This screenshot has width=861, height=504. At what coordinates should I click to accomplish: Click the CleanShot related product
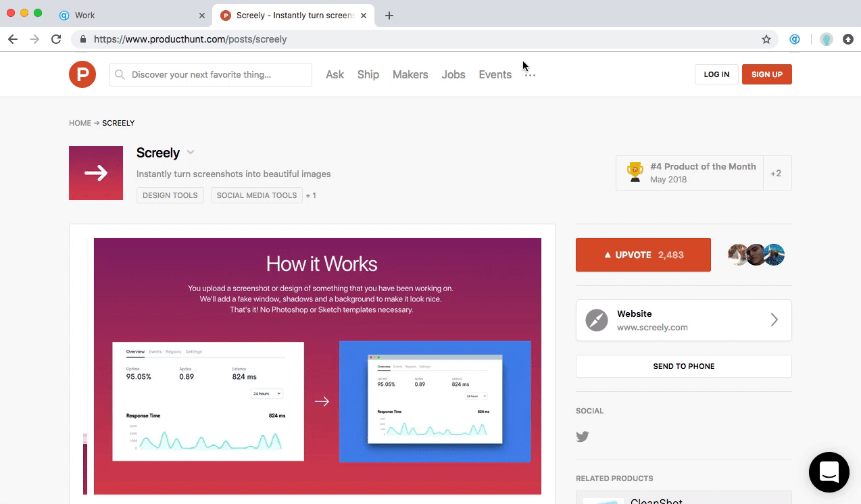pyautogui.click(x=684, y=498)
